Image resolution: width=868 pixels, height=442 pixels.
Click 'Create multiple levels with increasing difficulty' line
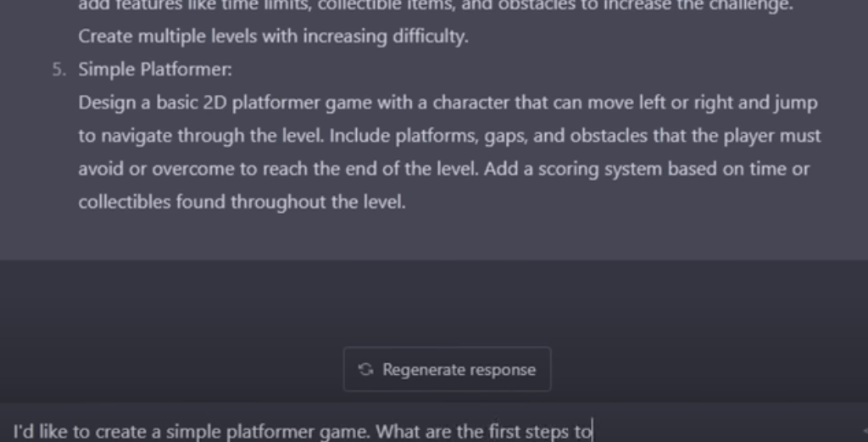point(274,36)
